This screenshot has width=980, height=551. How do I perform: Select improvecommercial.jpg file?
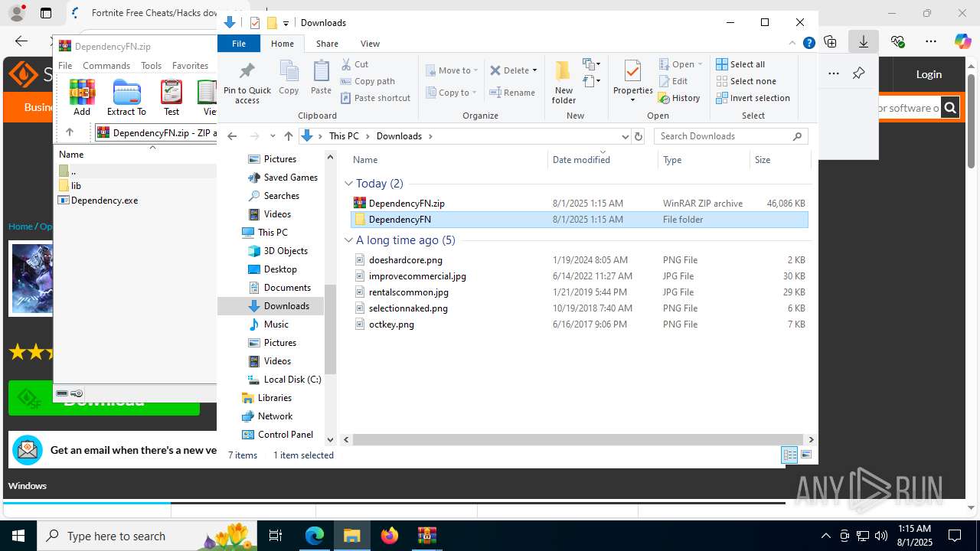[x=417, y=276]
